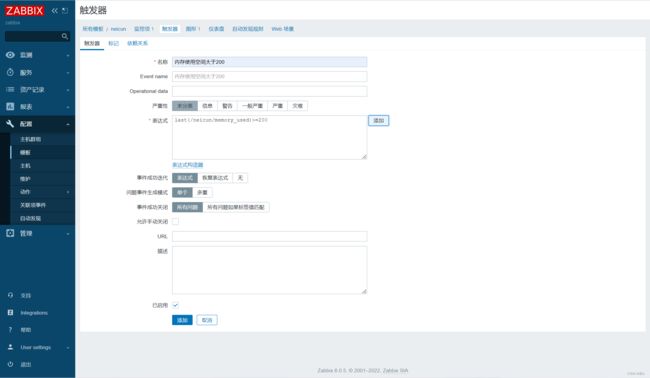This screenshot has width=650, height=378.
Task: Switch to the 标记 Tags tab
Action: point(113,43)
